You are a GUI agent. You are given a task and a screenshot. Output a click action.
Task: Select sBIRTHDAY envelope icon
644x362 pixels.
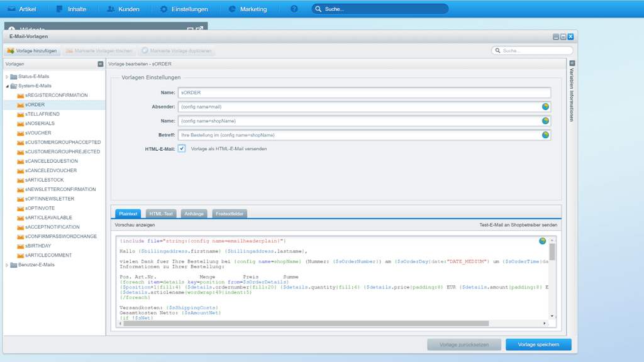20,246
